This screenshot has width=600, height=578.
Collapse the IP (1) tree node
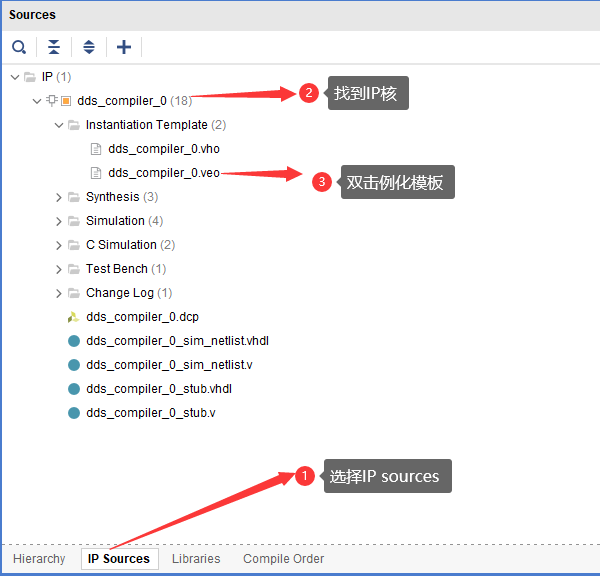coord(15,77)
